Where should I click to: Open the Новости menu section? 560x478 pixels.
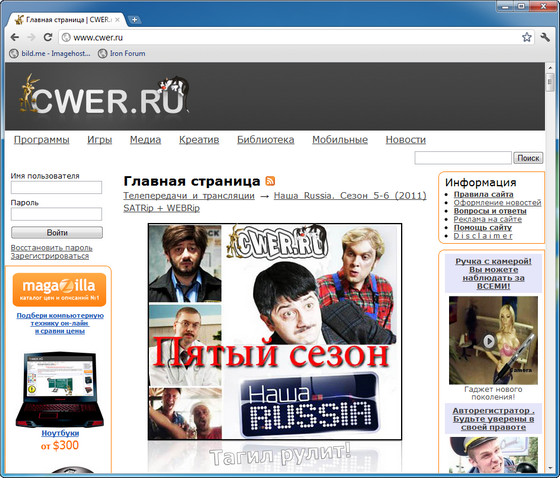[x=406, y=140]
